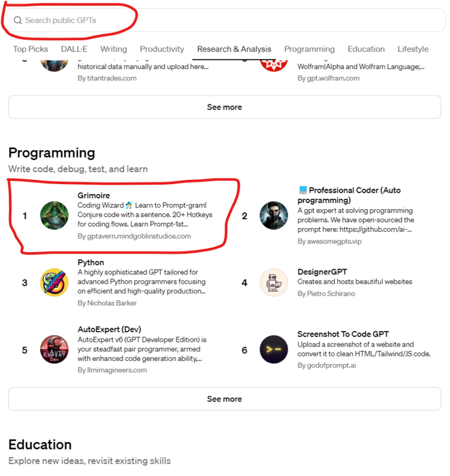The image size is (450, 476).
Task: Click the search magnifier icon
Action: tap(18, 21)
